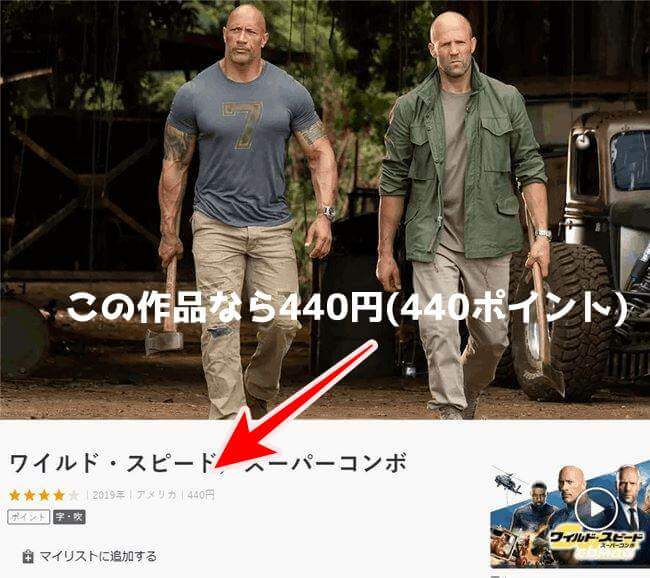
Task: Select the first gold rating star
Action: tap(15, 495)
